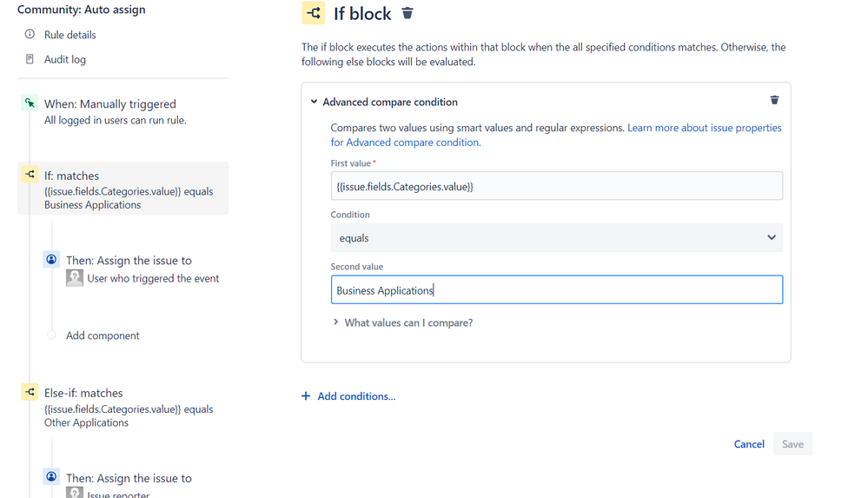Image resolution: width=868 pixels, height=498 pixels.
Task: Click the Rule details info icon
Action: click(x=30, y=35)
